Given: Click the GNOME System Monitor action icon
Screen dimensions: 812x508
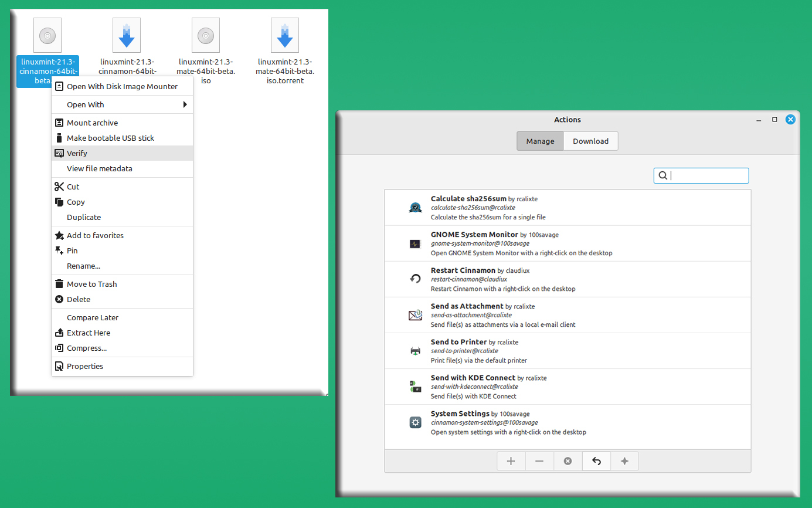Looking at the screenshot, I should [415, 243].
